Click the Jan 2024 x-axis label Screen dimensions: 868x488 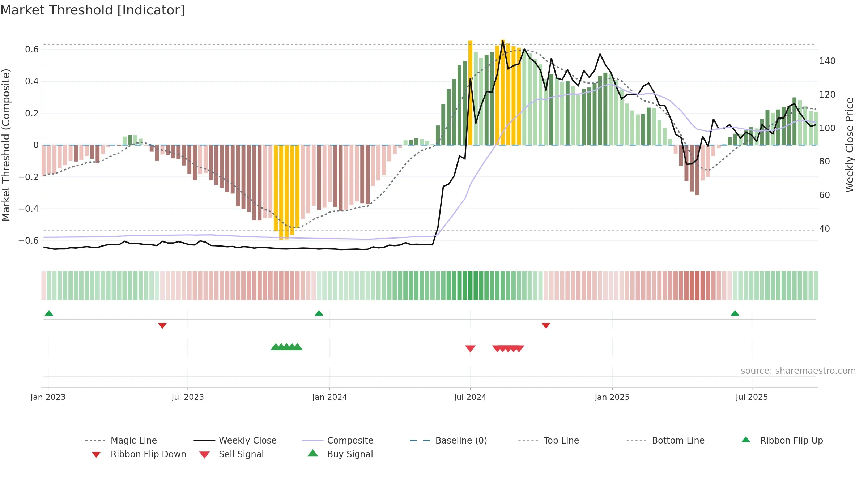pos(330,397)
